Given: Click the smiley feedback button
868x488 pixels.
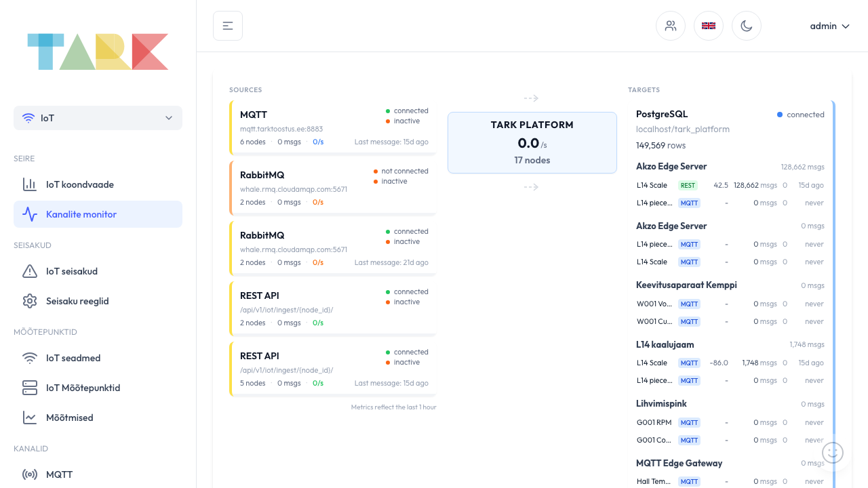Looking at the screenshot, I should (x=833, y=452).
